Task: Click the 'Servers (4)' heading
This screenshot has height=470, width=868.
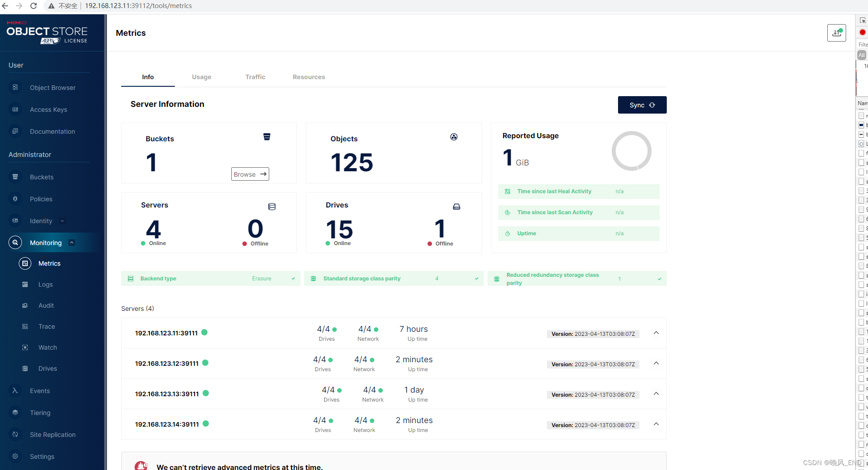Action: [138, 309]
